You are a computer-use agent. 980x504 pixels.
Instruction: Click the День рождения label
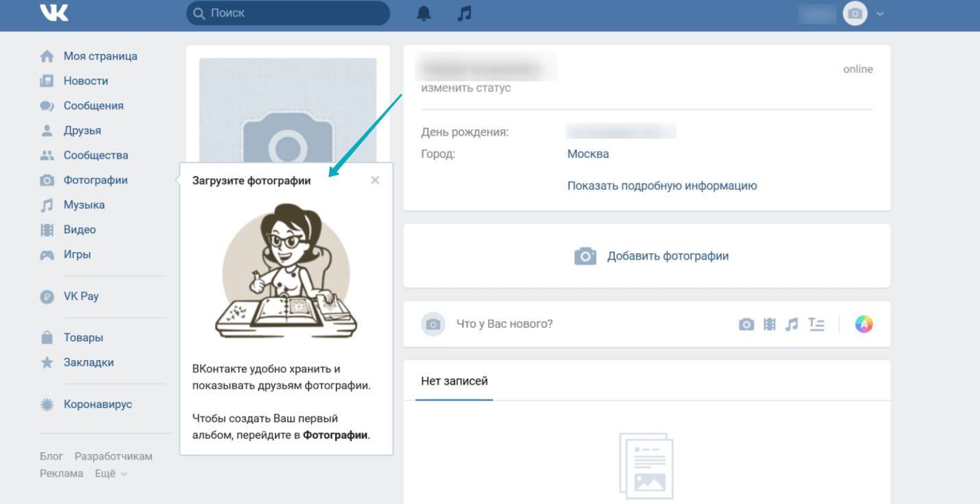click(x=465, y=132)
